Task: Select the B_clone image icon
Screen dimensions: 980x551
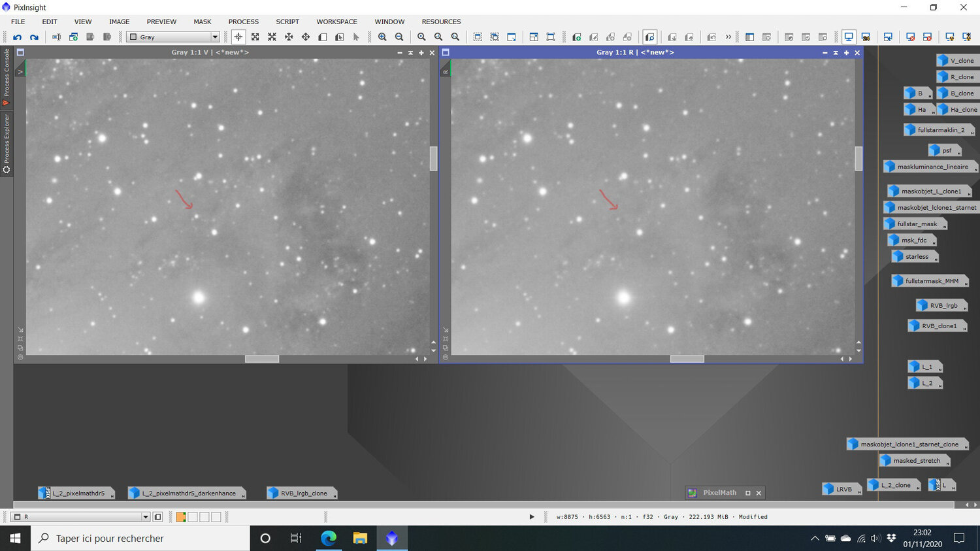Action: (x=956, y=93)
